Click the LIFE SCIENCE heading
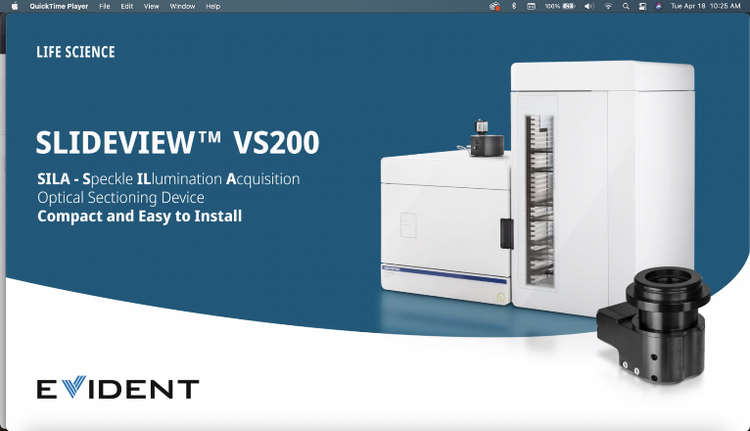Screen dimensions: 750x431 click(75, 52)
